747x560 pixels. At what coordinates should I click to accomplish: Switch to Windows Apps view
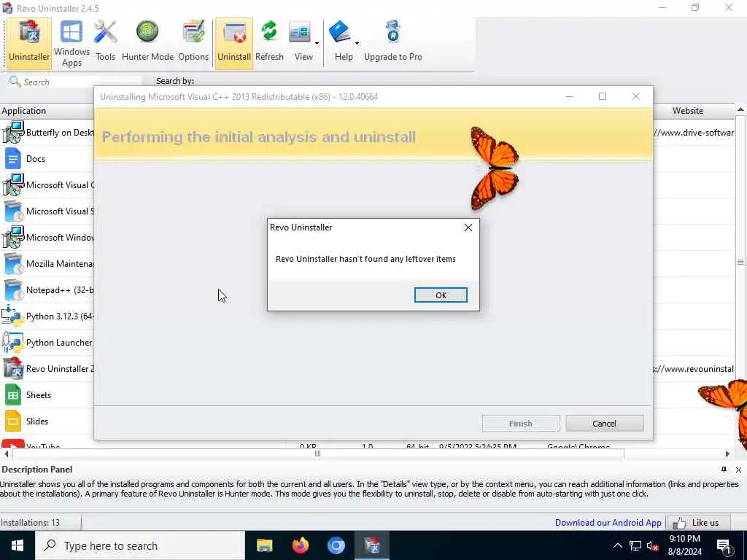point(71,43)
